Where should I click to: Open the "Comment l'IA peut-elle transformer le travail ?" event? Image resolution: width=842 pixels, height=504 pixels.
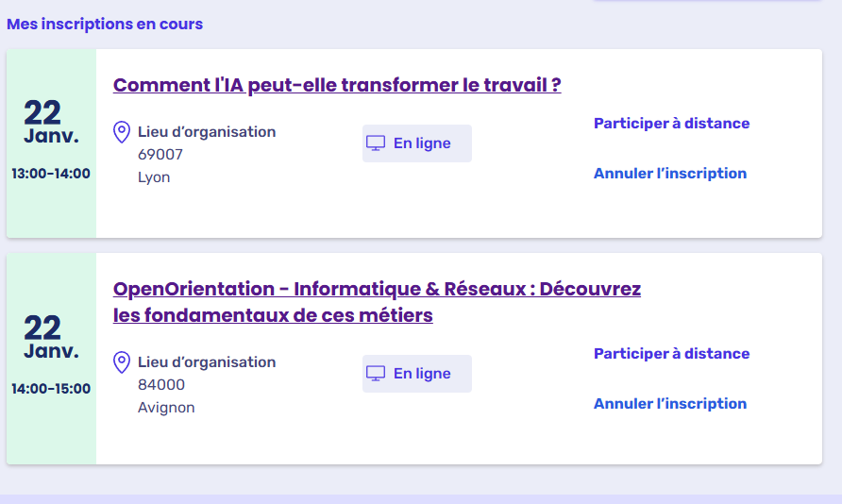point(337,85)
